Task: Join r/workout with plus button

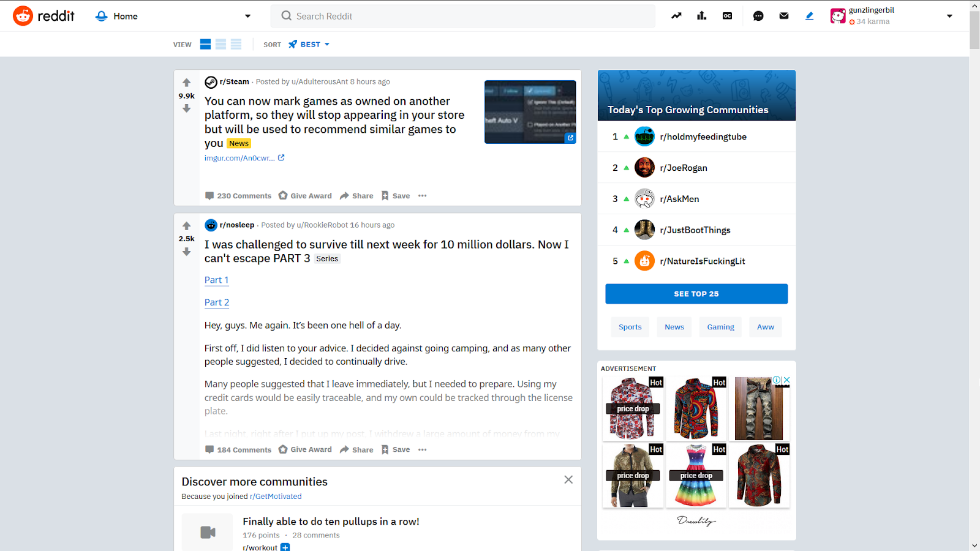Action: pos(285,547)
